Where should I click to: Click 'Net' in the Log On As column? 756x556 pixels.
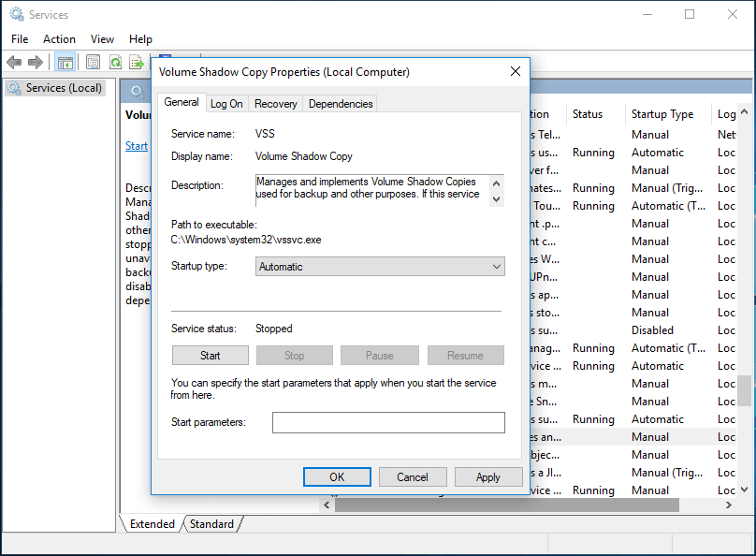(x=726, y=135)
